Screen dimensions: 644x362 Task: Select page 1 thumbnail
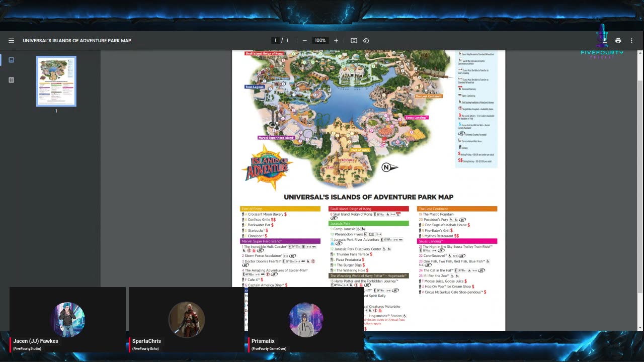(56, 81)
